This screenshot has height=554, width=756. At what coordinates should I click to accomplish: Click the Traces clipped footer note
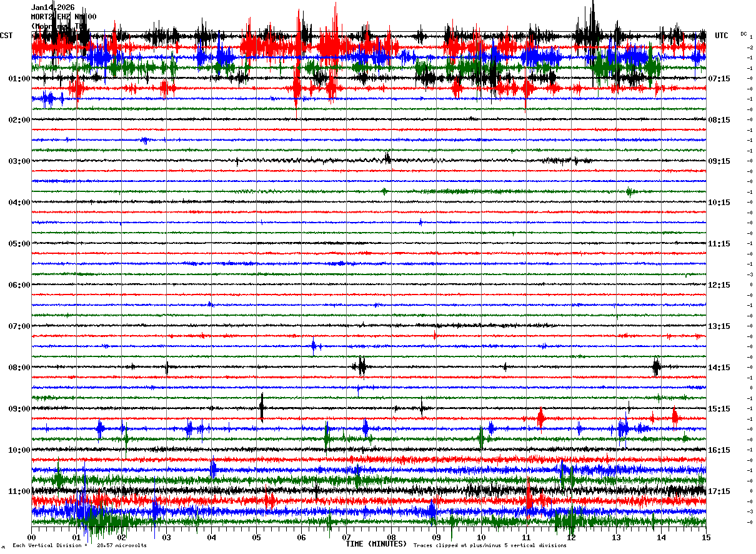(x=490, y=545)
